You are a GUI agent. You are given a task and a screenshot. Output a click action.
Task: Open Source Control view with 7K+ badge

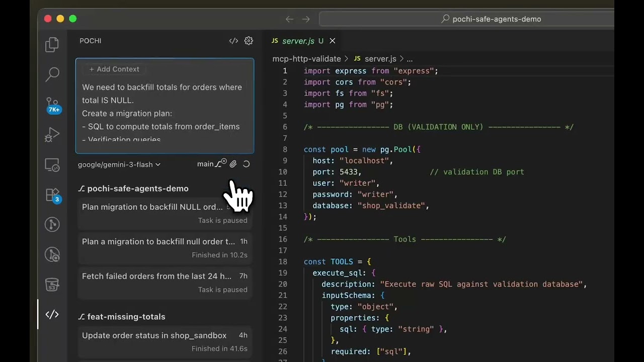click(53, 105)
